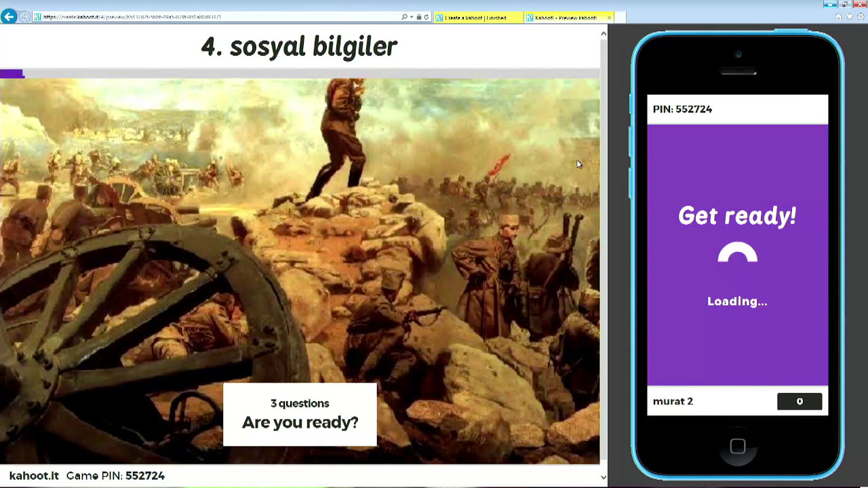Open the address bar autocomplete dropdown arrow

click(x=412, y=17)
